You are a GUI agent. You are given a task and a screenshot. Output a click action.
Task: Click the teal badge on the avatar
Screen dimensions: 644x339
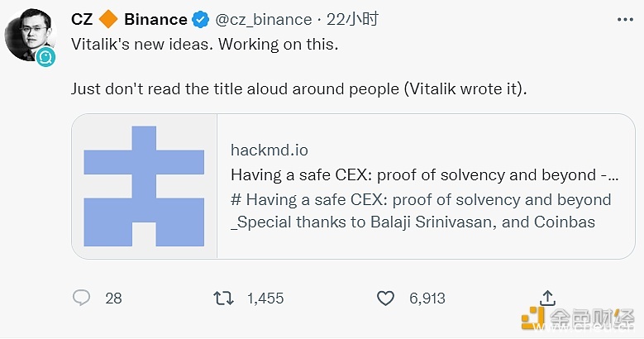[45, 56]
